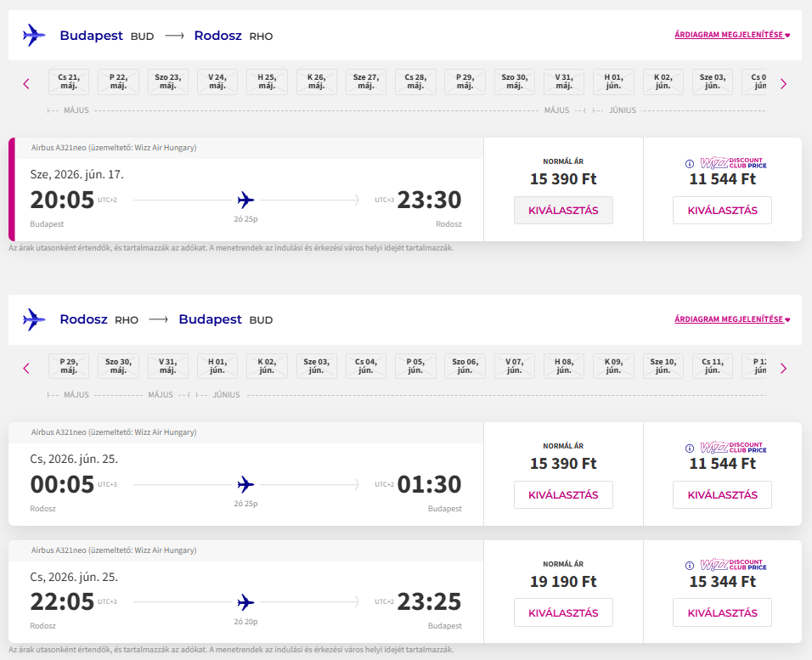
Task: Select Szo 06, jún. return date tab
Action: pos(465,366)
